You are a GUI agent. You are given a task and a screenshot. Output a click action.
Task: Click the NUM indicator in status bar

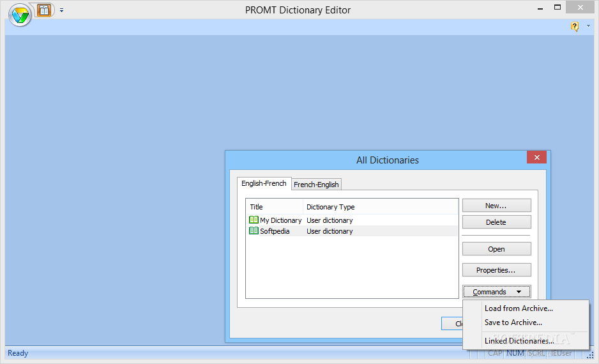pyautogui.click(x=515, y=353)
